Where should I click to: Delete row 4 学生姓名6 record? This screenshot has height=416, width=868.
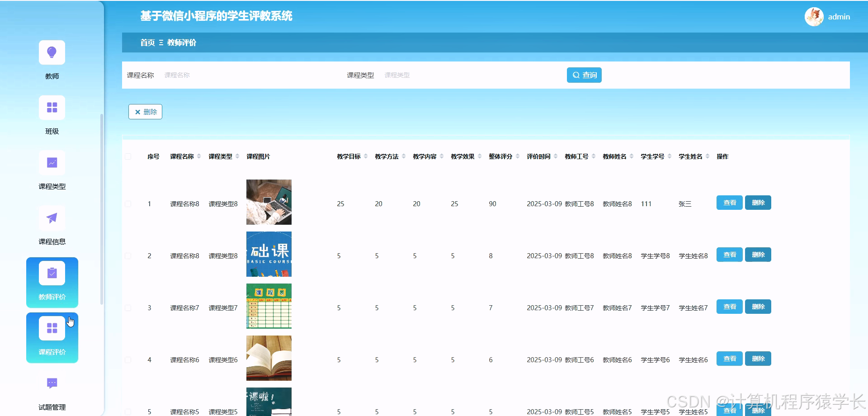[758, 359]
